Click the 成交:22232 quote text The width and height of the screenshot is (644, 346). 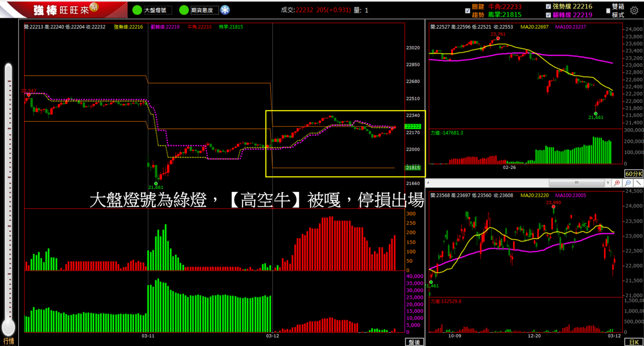[298, 10]
